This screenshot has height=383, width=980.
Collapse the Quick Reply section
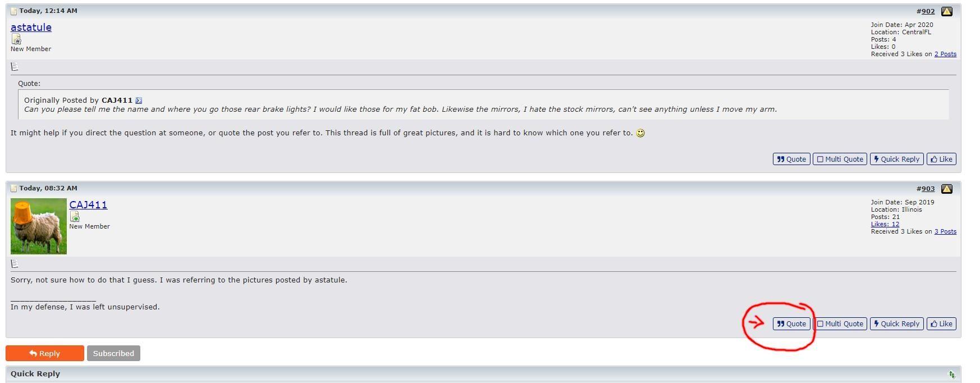point(951,375)
